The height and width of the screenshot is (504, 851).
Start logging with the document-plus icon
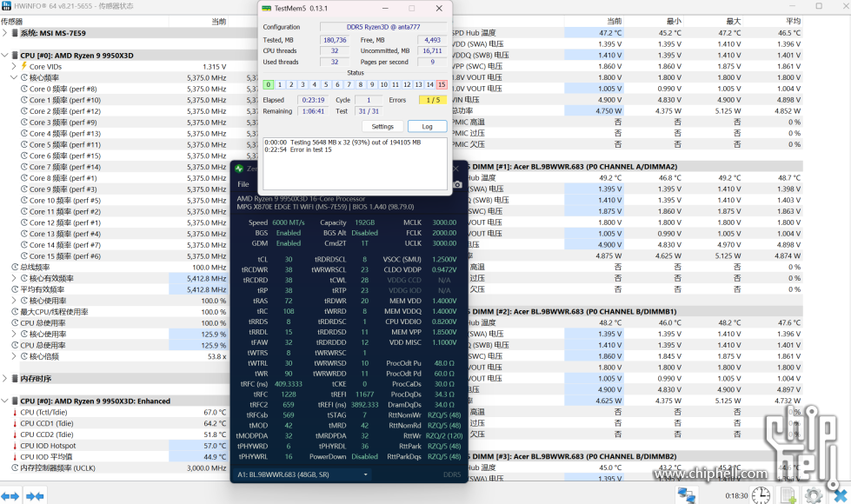tap(788, 495)
